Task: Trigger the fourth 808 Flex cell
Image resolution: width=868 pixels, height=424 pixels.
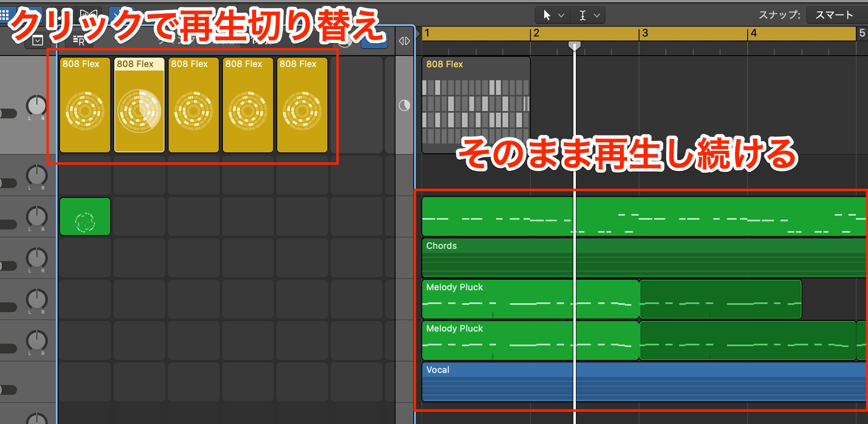Action: pos(248,105)
